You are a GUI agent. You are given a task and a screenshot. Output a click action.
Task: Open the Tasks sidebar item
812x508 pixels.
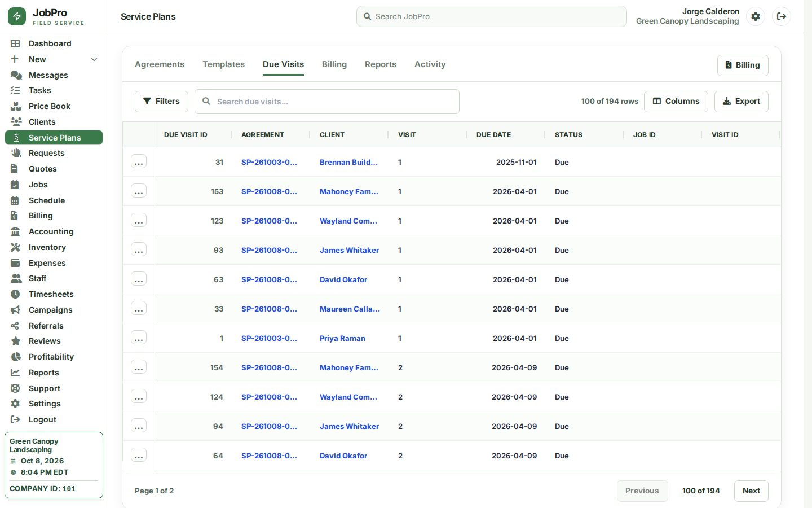pos(54,90)
